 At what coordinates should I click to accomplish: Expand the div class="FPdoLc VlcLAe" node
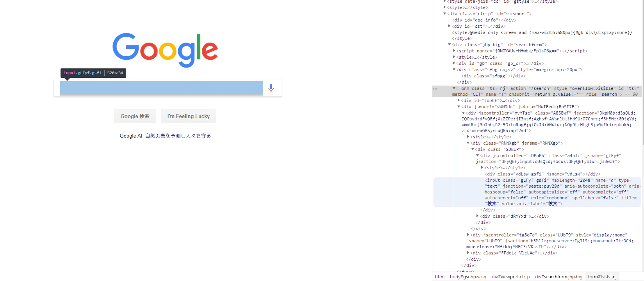click(x=468, y=253)
